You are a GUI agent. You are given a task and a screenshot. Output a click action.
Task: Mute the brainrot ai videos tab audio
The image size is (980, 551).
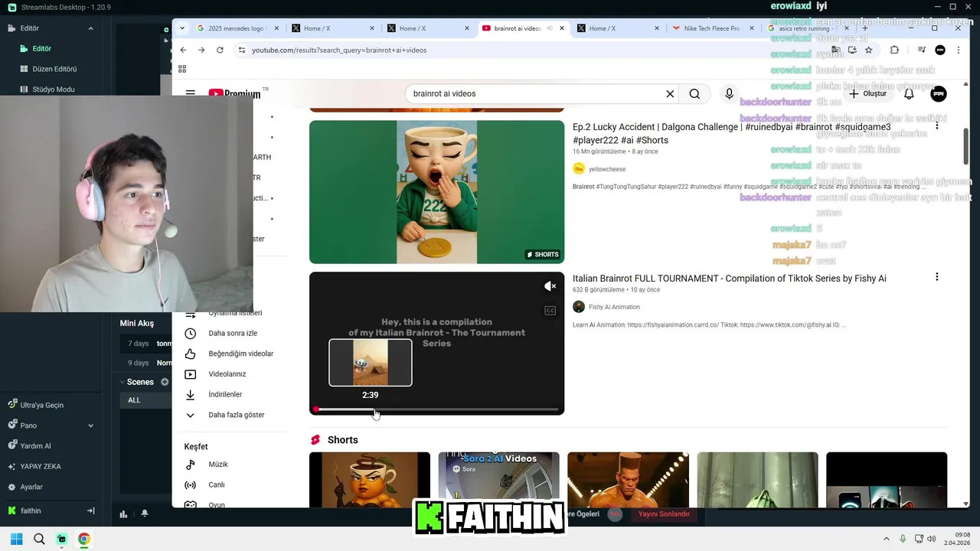[549, 28]
